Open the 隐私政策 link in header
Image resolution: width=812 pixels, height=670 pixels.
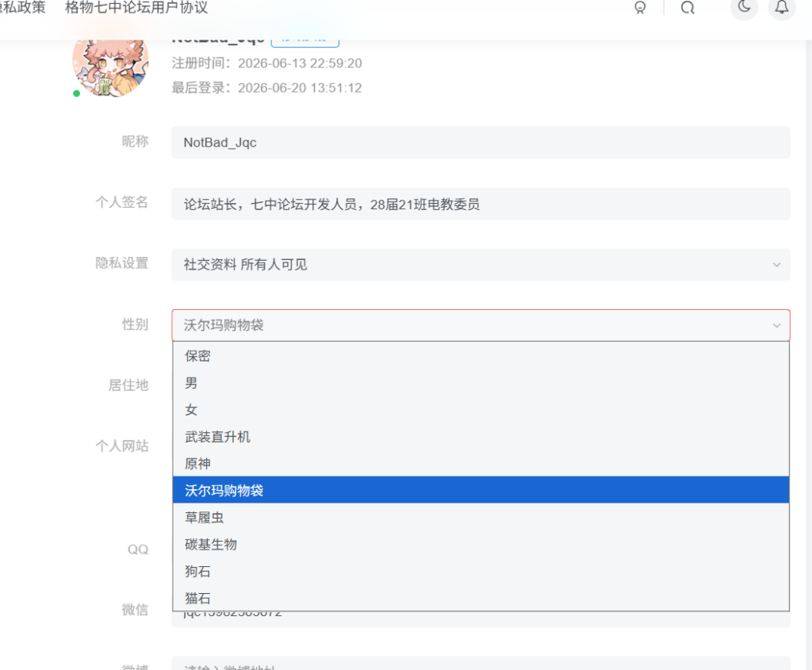point(22,8)
